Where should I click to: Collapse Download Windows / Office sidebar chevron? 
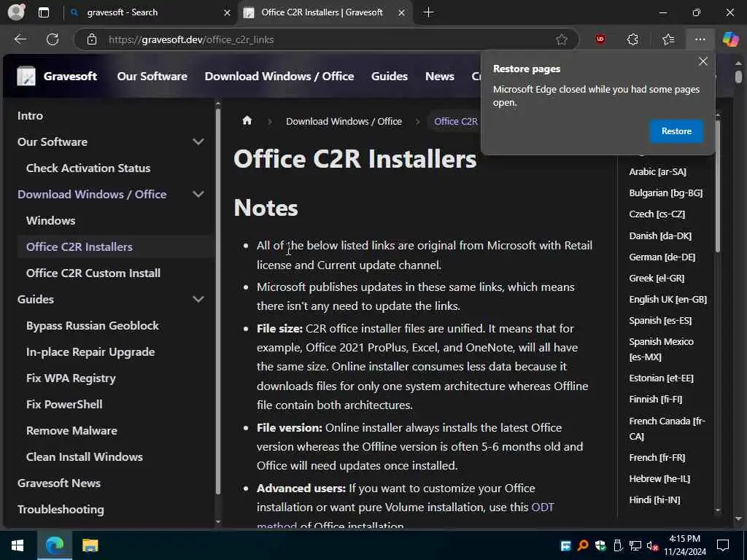click(198, 194)
